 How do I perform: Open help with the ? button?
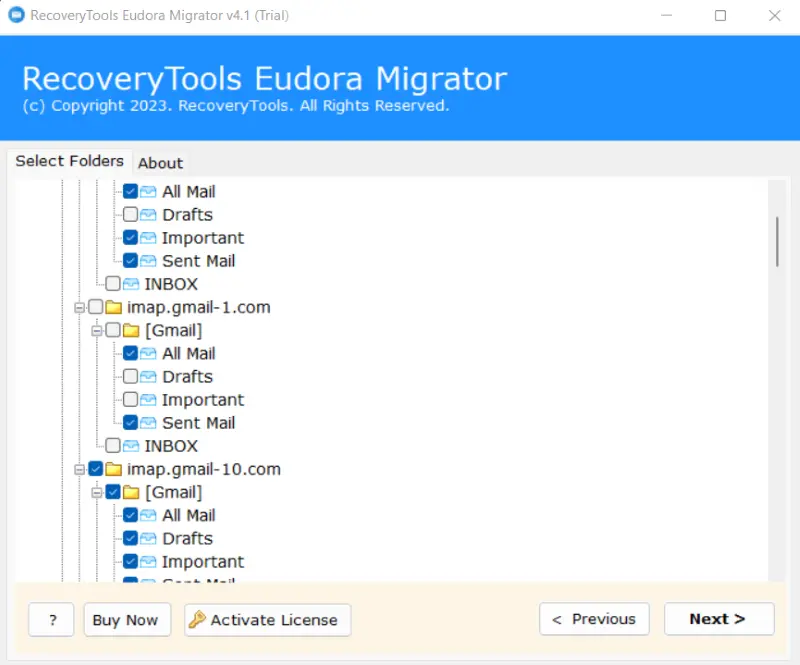point(51,619)
